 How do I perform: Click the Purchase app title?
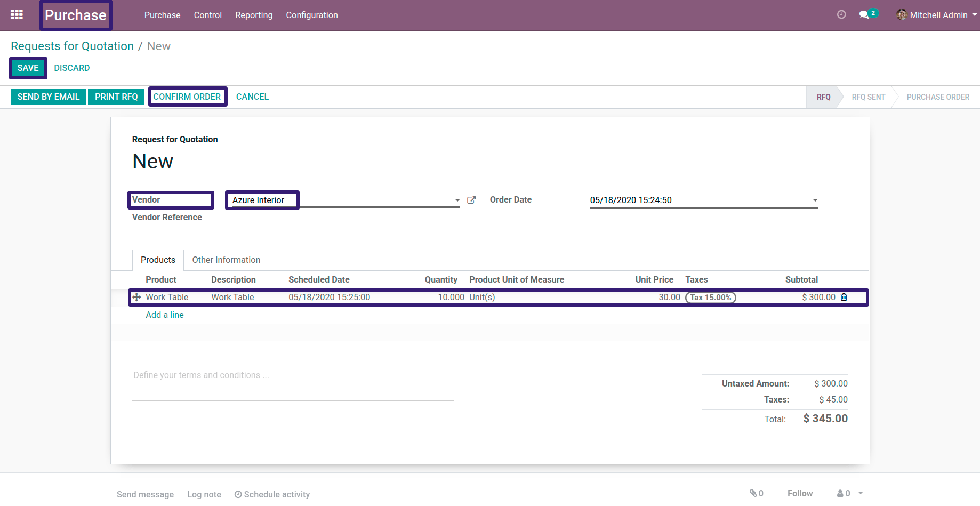[x=75, y=15]
